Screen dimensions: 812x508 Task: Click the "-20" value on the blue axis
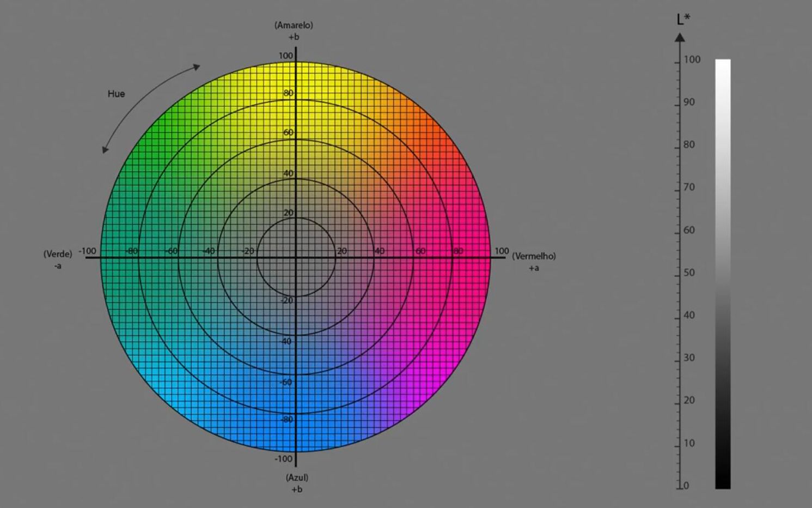point(286,300)
